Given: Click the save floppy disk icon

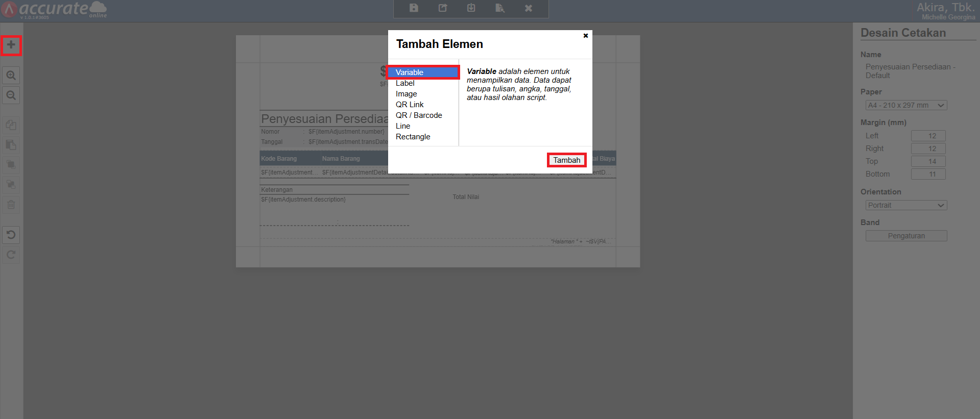Looking at the screenshot, I should (x=414, y=8).
